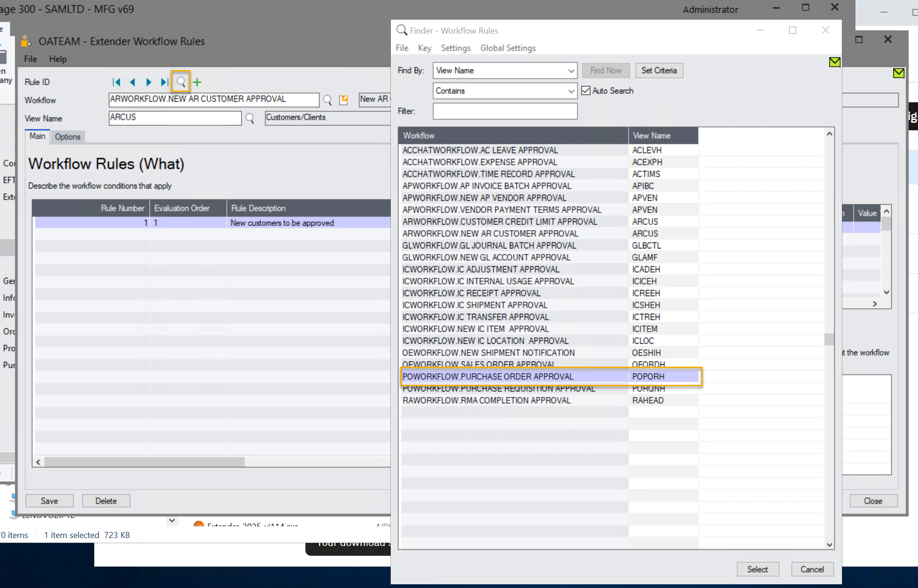Select POWORKFLOW.PURCHASE ORDER APPROVAL row
The image size is (918, 588).
pyautogui.click(x=551, y=376)
